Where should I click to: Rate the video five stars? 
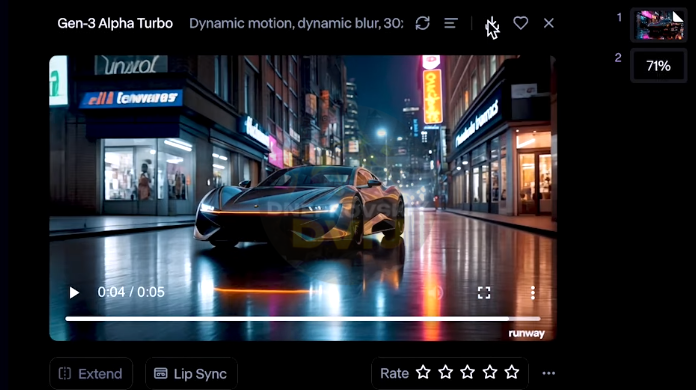(x=512, y=372)
